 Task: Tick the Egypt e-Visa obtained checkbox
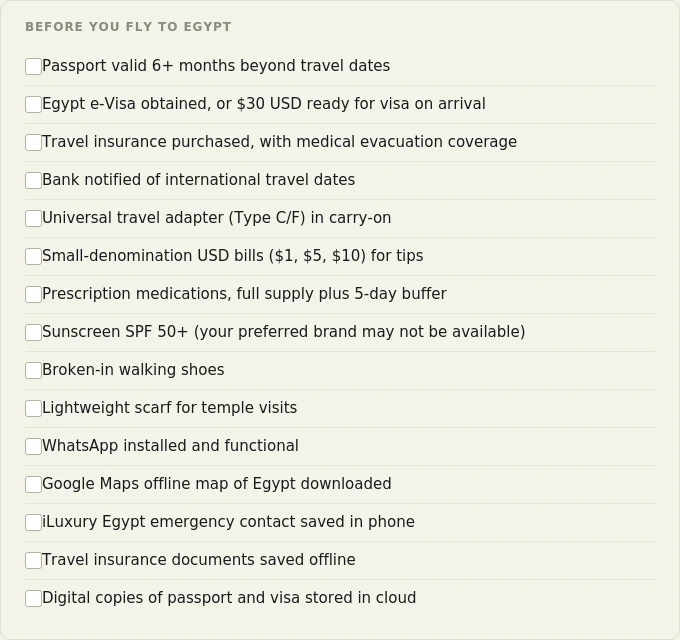pos(33,104)
